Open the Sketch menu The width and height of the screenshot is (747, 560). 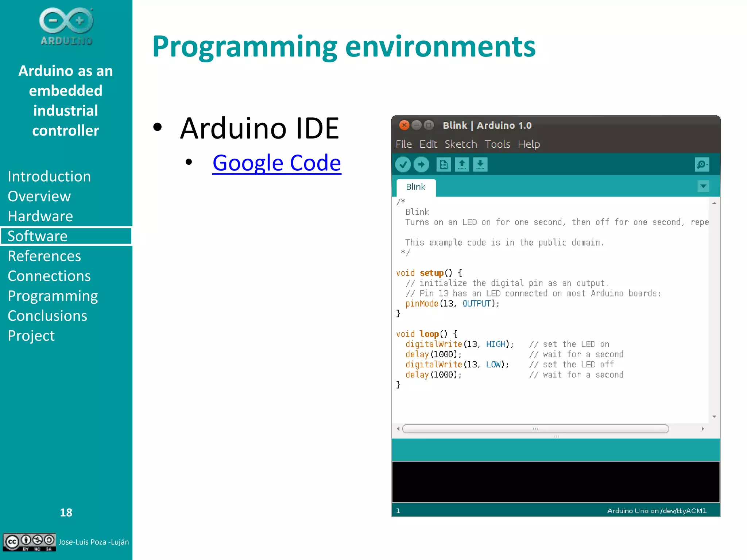pyautogui.click(x=461, y=144)
